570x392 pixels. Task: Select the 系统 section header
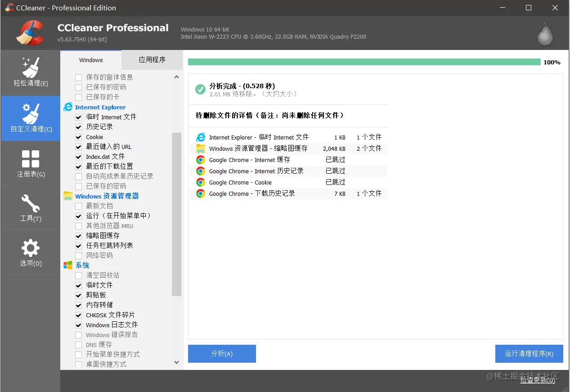tap(82, 266)
